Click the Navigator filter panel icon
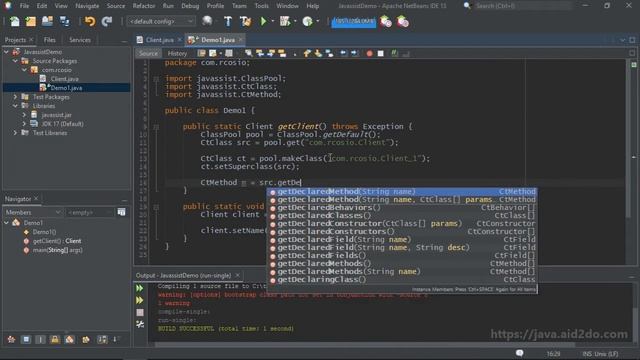 pos(122,212)
